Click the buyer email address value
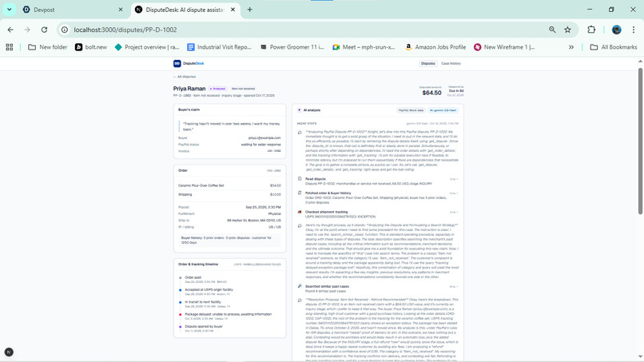The width and height of the screenshot is (644, 362). 264,137
